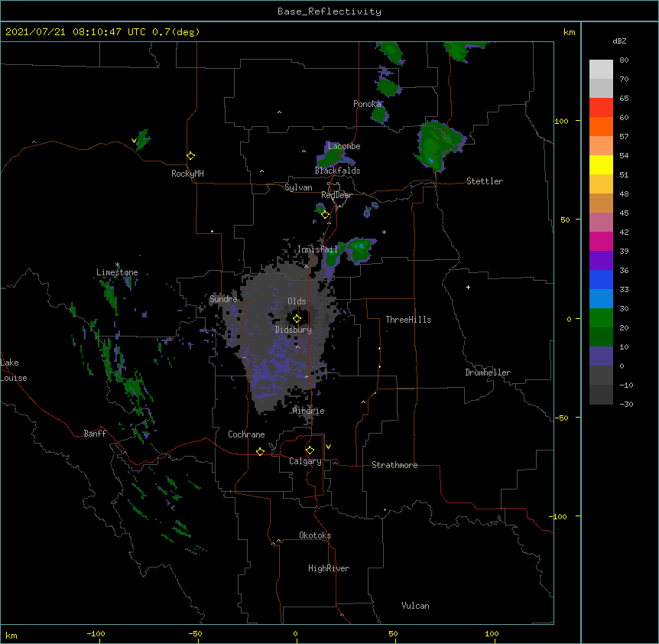Click the 50 tick on the right km axis
This screenshot has height=644, width=659.
point(565,220)
